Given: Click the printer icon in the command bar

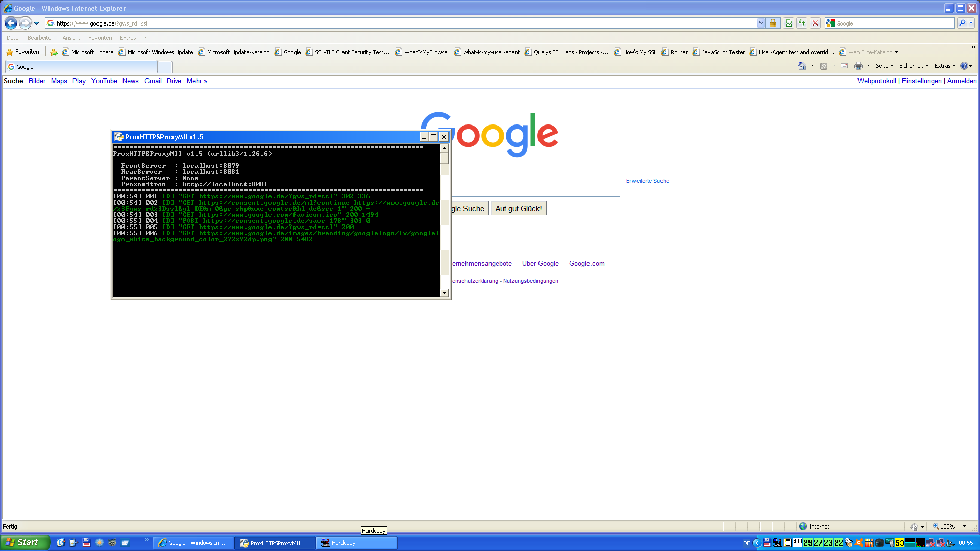Looking at the screenshot, I should click(x=859, y=66).
